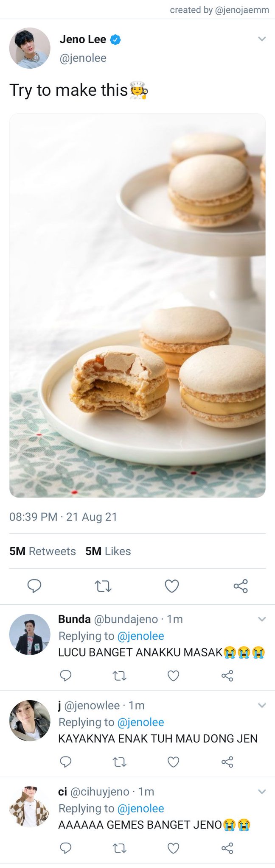Image resolution: width=275 pixels, height=868 pixels.
Task: View the 5M Likes list
Action: pyautogui.click(x=108, y=551)
